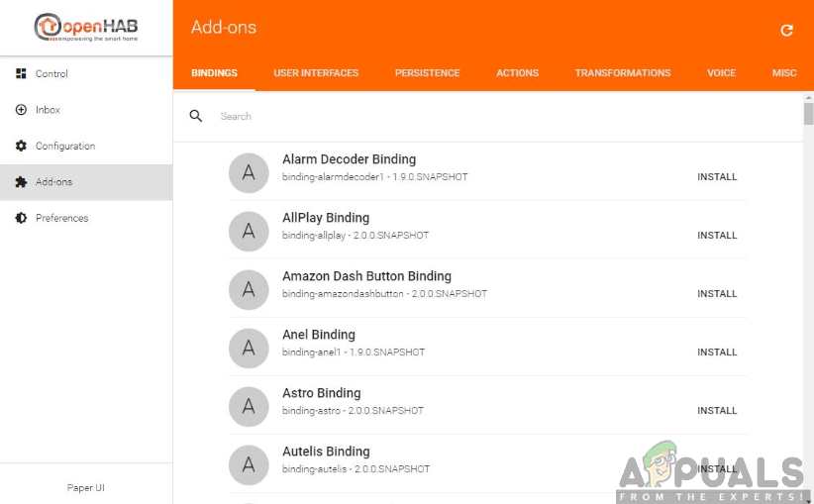Click binding-alarmdecoder1 - 1.9.0.SNAPSHOT text
The width and height of the screenshot is (814, 504).
[x=374, y=177]
